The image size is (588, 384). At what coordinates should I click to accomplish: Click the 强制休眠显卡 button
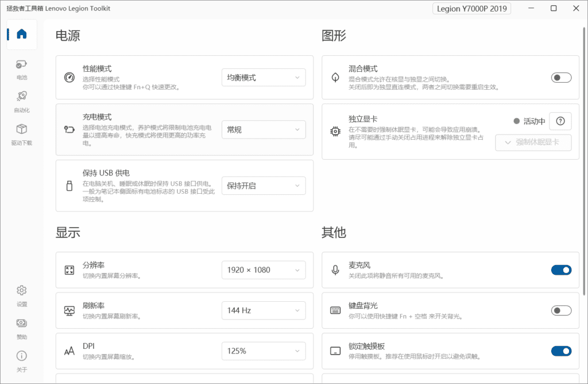533,142
